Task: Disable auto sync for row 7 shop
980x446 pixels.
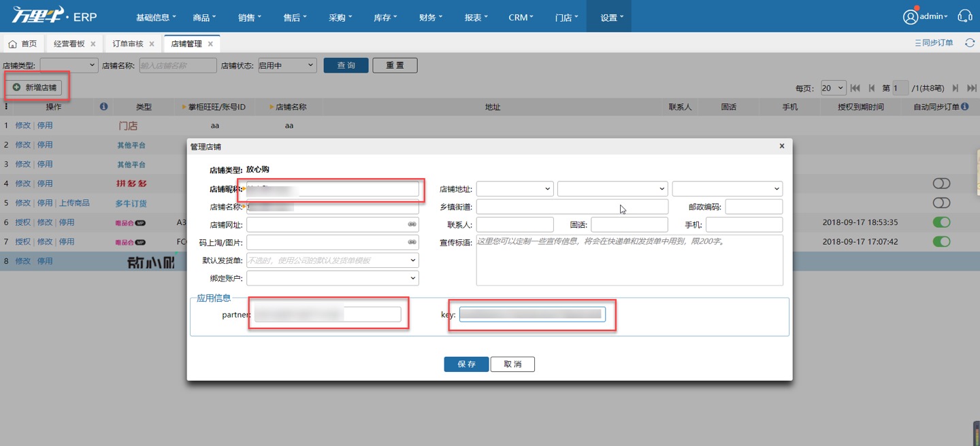Action: (x=941, y=241)
